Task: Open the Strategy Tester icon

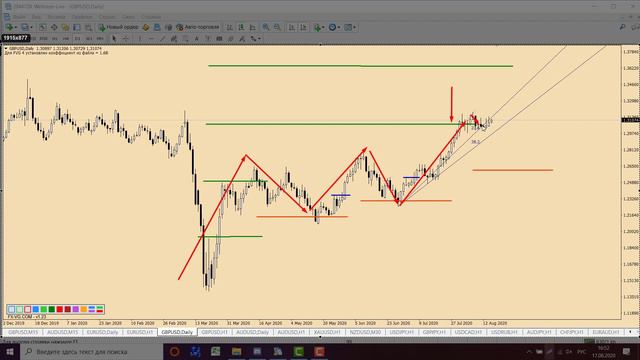Action: pyautogui.click(x=88, y=27)
